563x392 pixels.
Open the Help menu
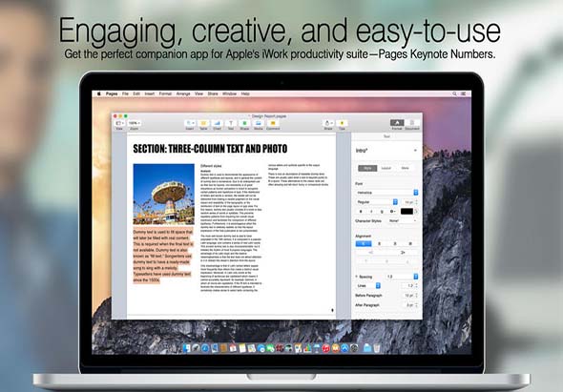[245, 93]
